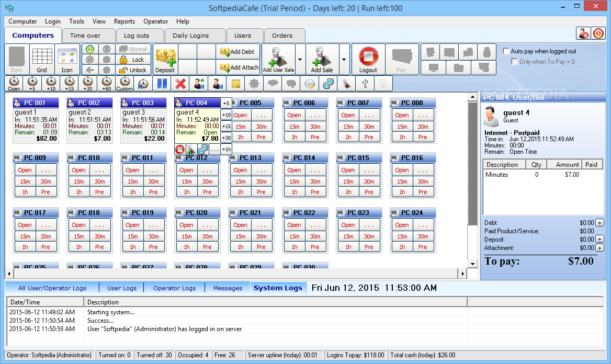Switch to Grid view
This screenshot has width=611, height=364.
point(42,59)
